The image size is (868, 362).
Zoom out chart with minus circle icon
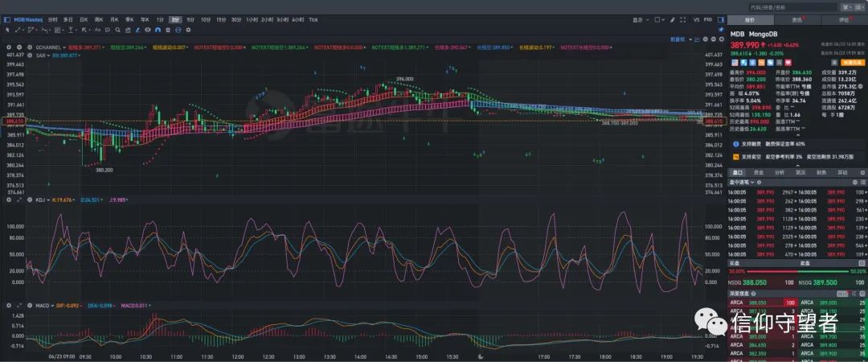pos(714,39)
